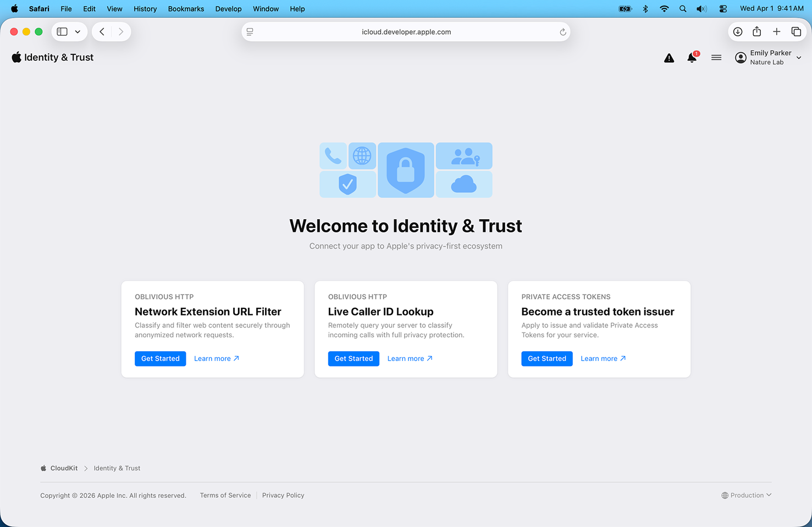812x527 pixels.
Task: Open the warning alerts triangle icon
Action: (x=669, y=58)
